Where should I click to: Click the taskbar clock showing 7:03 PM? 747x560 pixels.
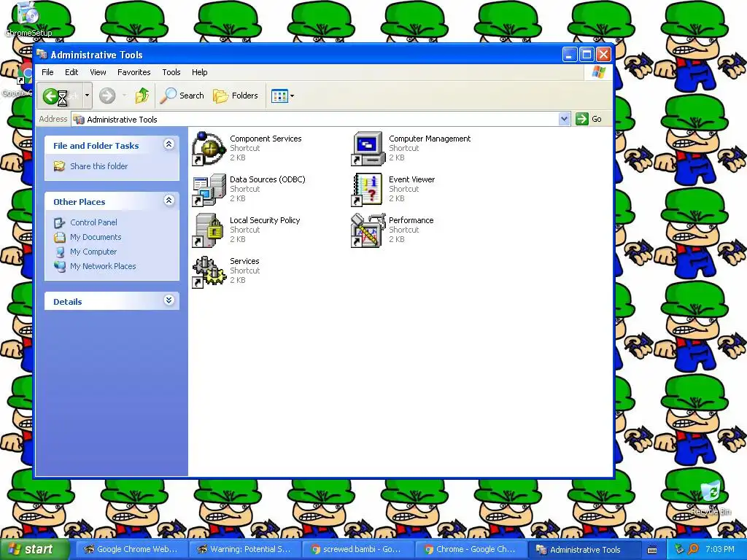point(720,550)
